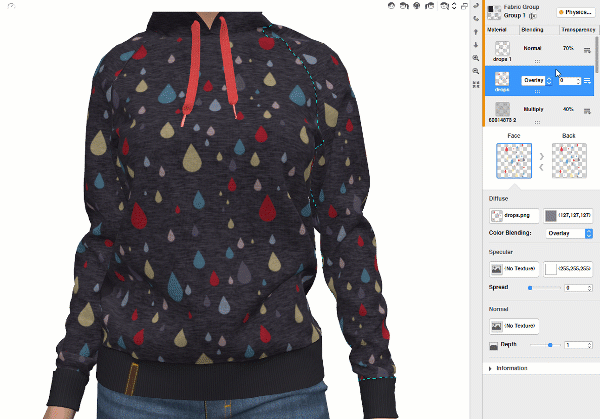Click the fit-all four-squares icon
Image resolution: width=600 pixels, height=419 pixels.
tap(476, 84)
